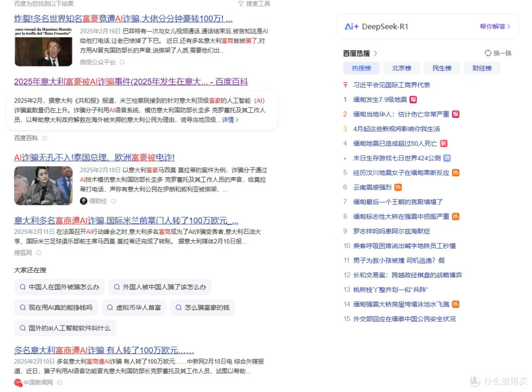The image size is (532, 392).
Task: Click 微信公众平台 source label
Action: pos(98,62)
